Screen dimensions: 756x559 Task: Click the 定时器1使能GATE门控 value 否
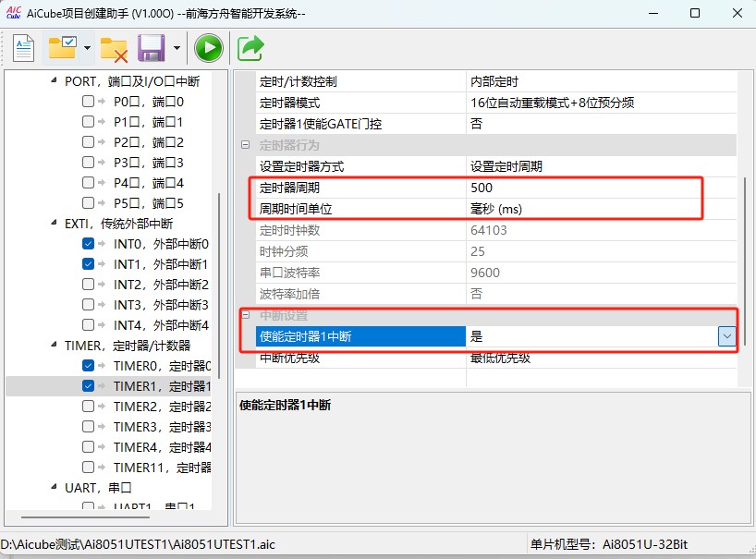(602, 124)
